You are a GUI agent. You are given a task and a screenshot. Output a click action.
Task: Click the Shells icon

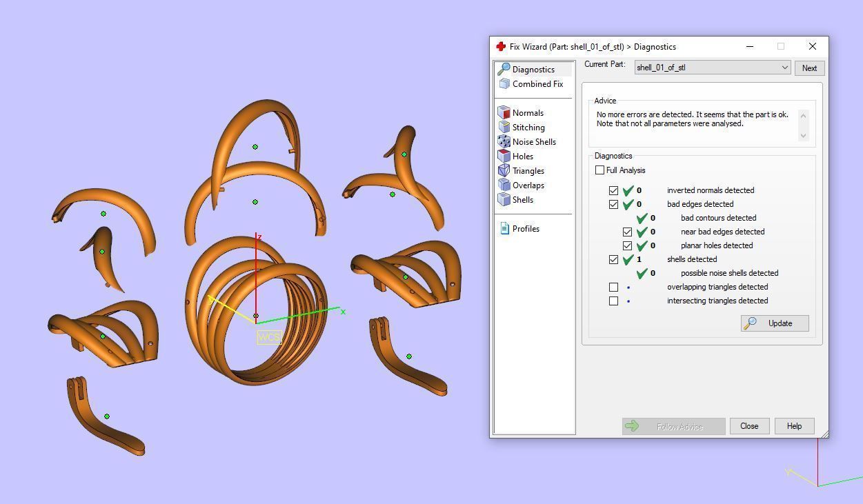pyautogui.click(x=504, y=200)
